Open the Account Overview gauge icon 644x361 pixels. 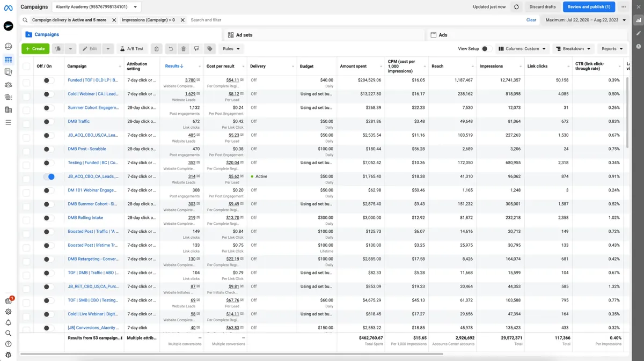click(8, 47)
